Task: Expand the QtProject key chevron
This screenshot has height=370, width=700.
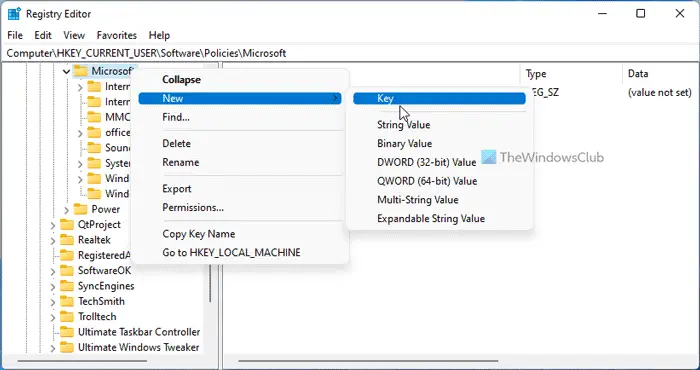Action: [53, 225]
